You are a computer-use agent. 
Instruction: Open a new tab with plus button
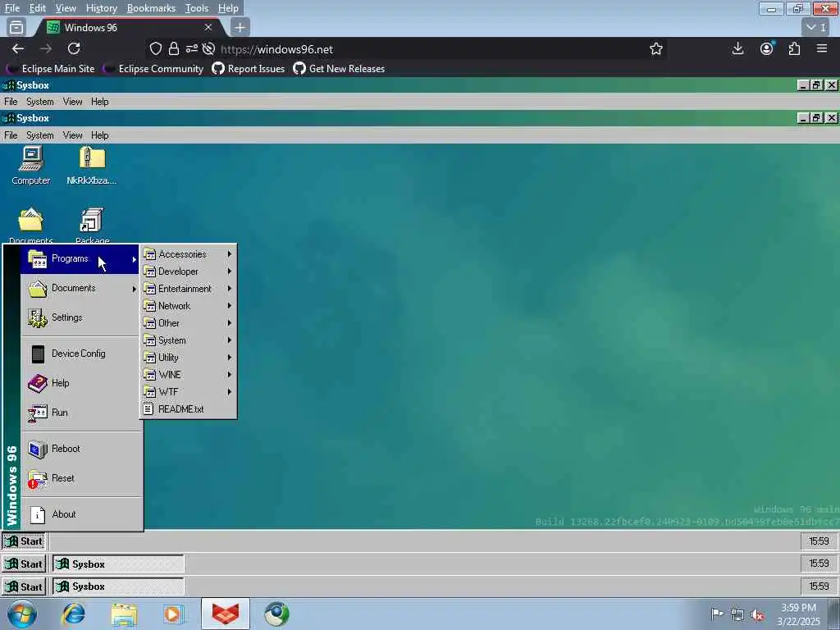coord(240,27)
